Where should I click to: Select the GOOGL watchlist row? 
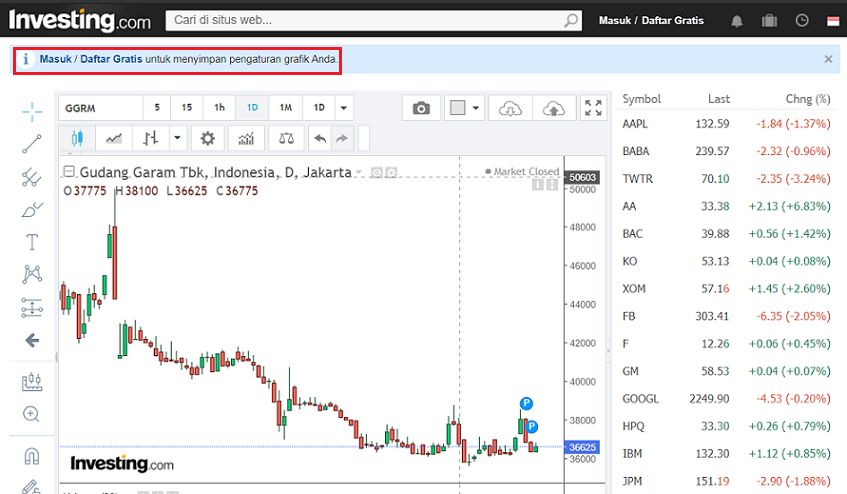(727, 399)
